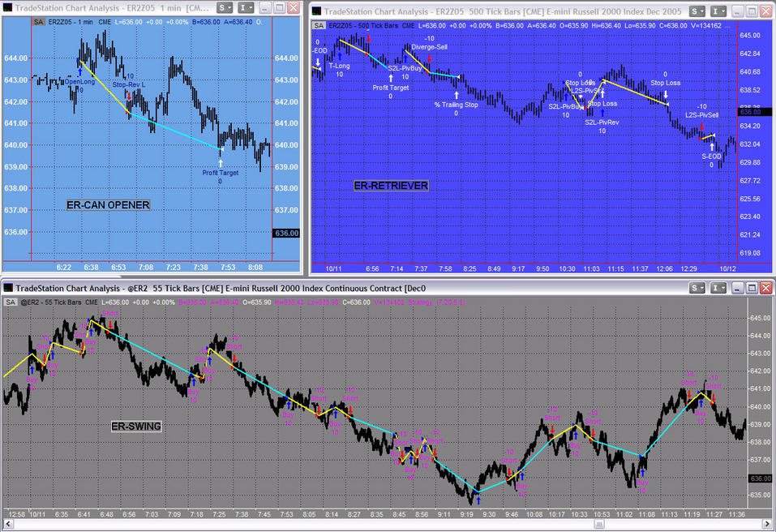Click the 636.00 price marker in the 500 Tick chart
The image size is (776, 532).
[755, 112]
